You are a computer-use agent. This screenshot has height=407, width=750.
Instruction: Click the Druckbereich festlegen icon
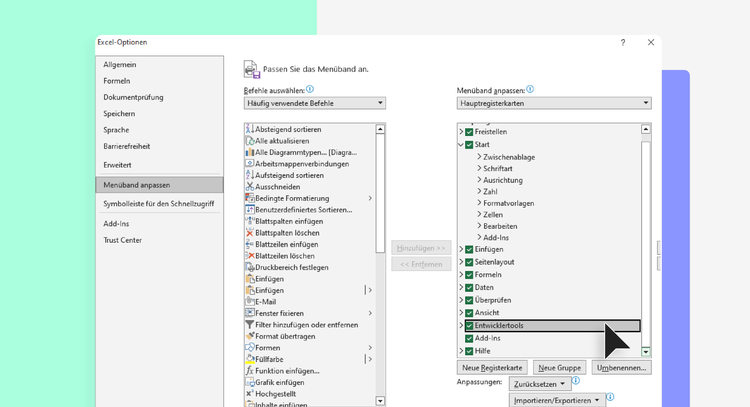(x=249, y=267)
